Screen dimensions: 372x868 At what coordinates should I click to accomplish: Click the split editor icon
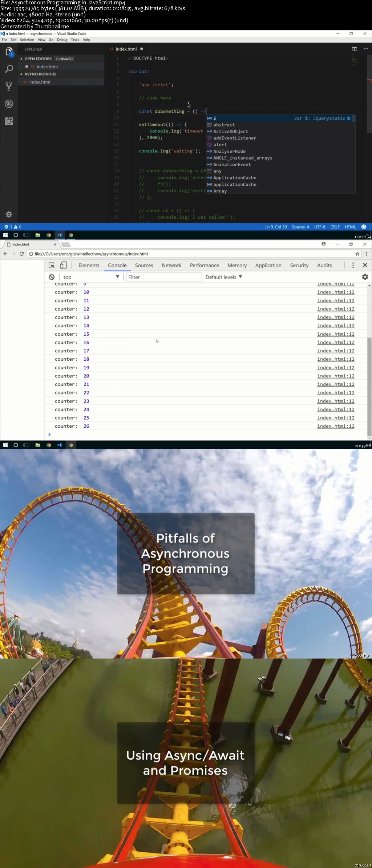(x=355, y=49)
